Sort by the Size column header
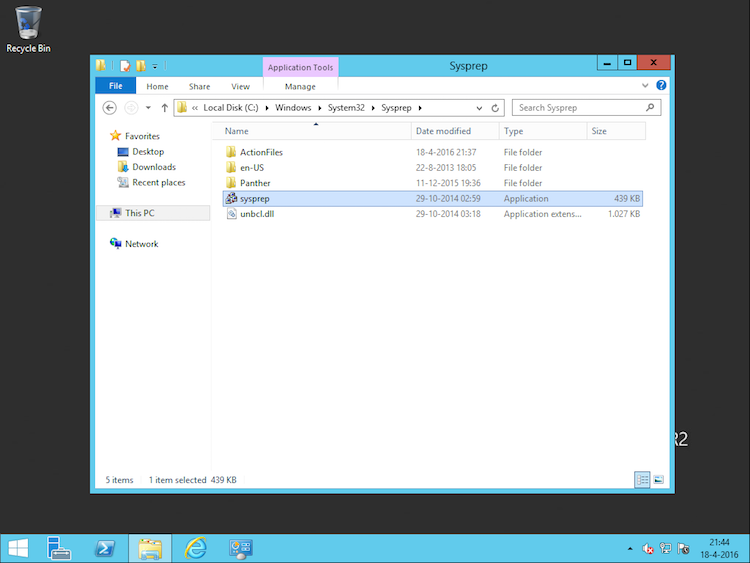The image size is (750, 563). [616, 131]
